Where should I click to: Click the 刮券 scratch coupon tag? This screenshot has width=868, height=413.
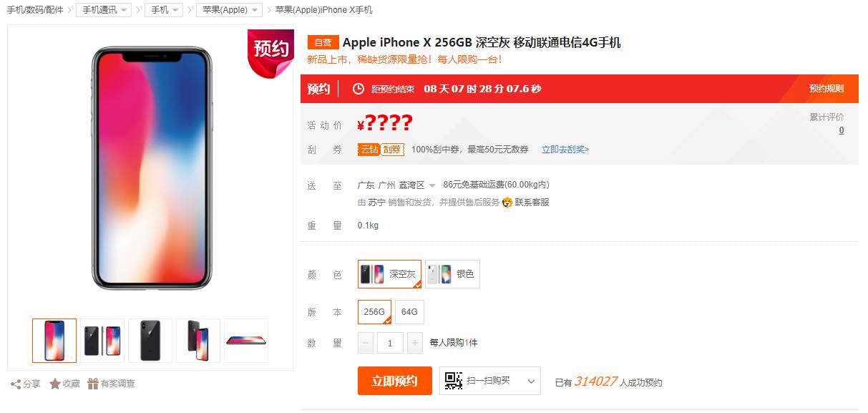coord(392,150)
